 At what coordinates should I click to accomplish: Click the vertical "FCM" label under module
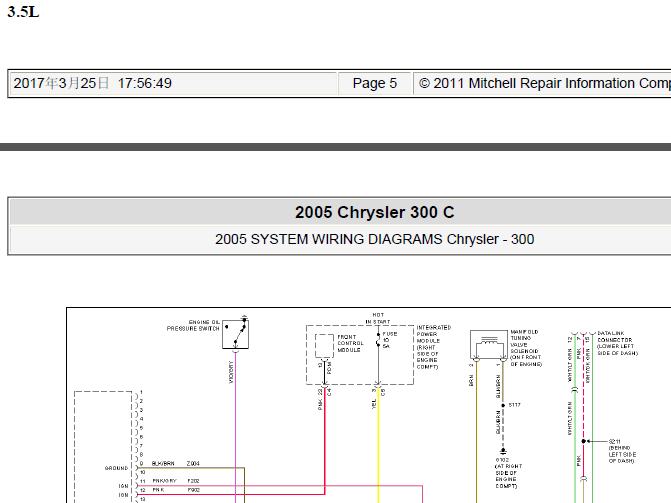329,368
